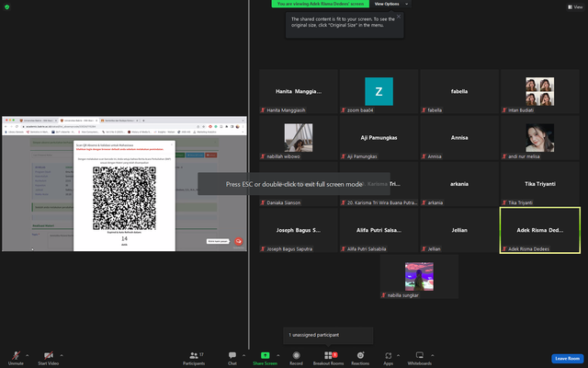This screenshot has height=368, width=588.
Task: Select Tika Triyanti's tile
Action: 540,184
